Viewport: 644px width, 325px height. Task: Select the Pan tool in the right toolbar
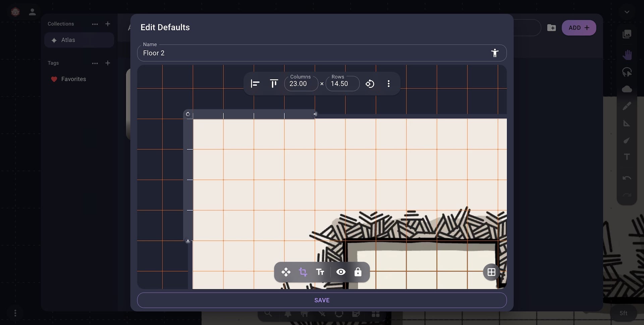tap(627, 55)
